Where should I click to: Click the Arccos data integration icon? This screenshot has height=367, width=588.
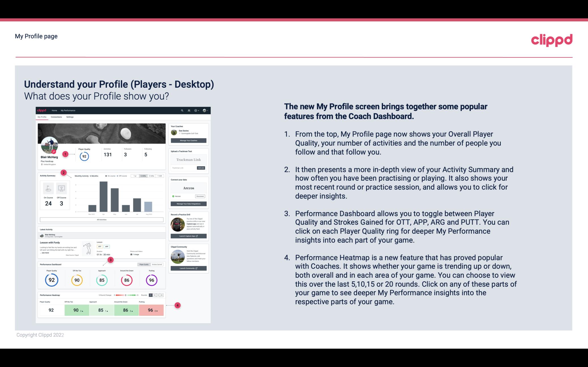pos(173,196)
